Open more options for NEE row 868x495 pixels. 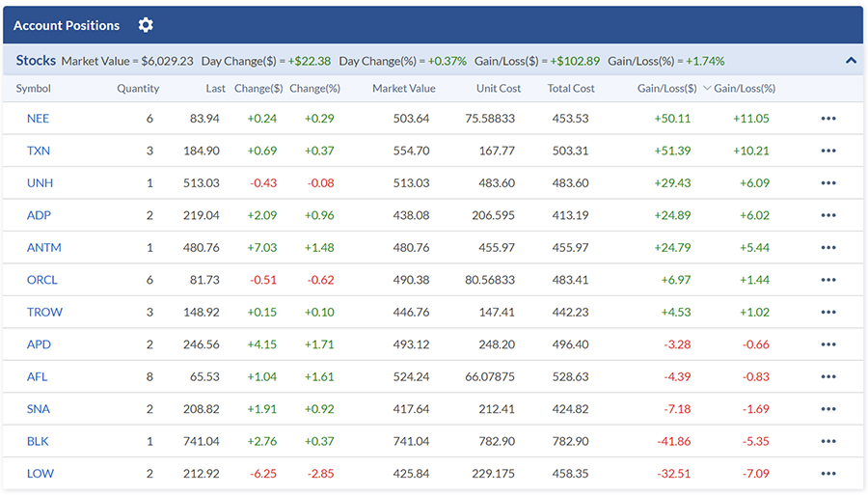point(828,119)
